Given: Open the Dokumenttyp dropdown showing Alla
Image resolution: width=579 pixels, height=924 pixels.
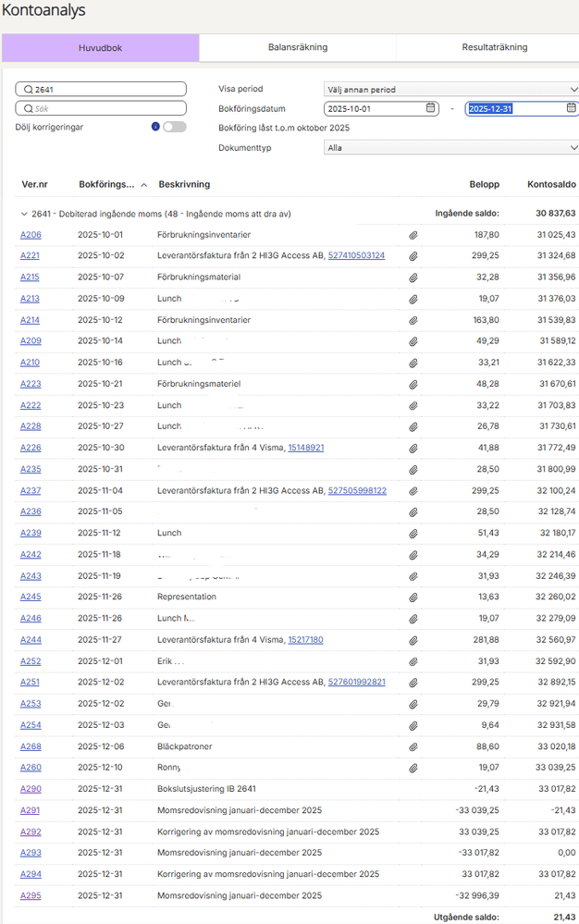Looking at the screenshot, I should 451,147.
